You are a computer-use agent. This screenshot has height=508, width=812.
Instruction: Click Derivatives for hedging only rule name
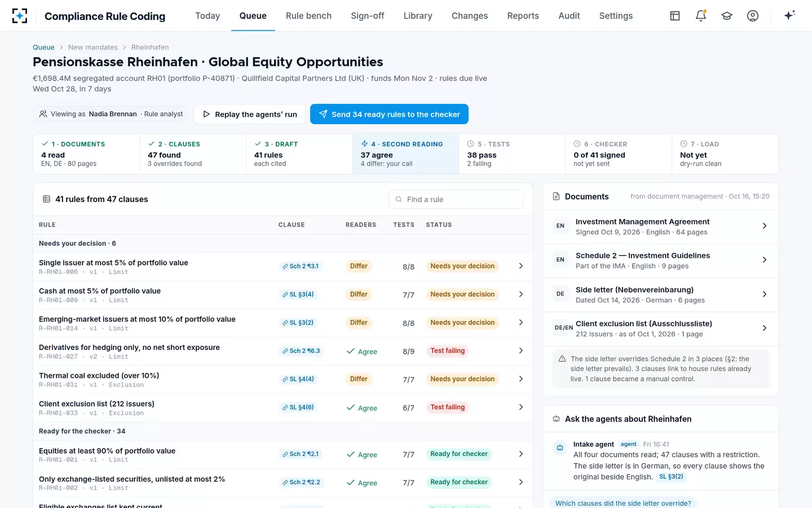click(x=129, y=348)
